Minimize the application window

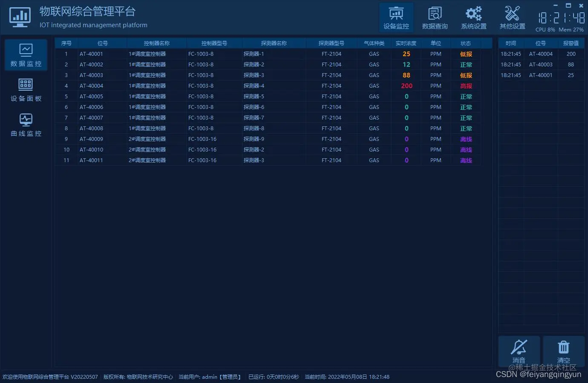555,6
